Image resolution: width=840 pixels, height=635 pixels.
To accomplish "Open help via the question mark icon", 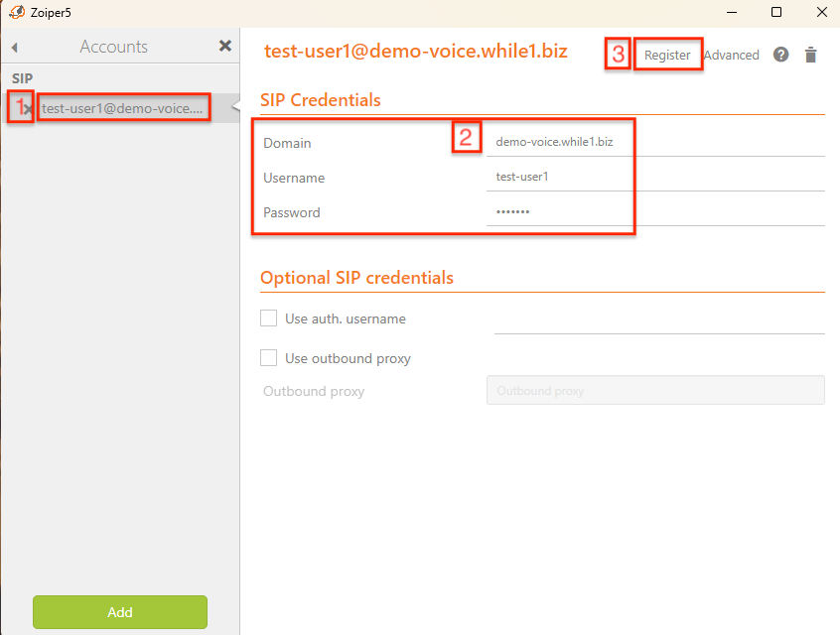I will click(781, 55).
